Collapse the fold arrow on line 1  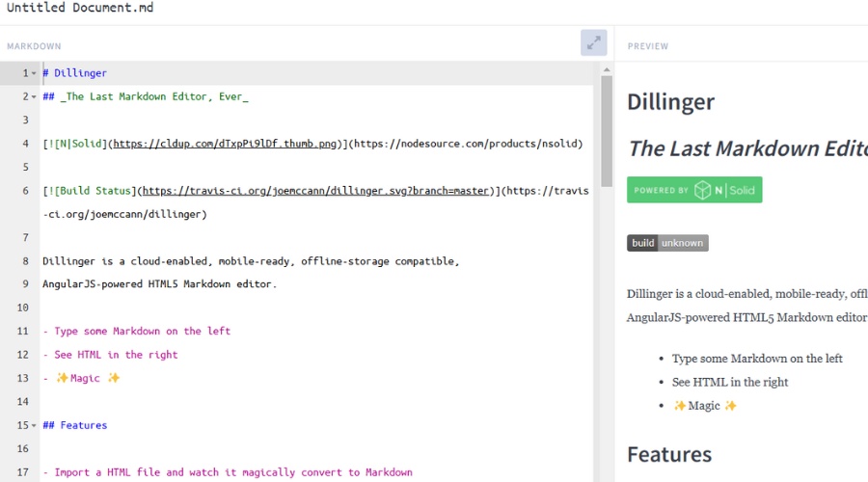pyautogui.click(x=34, y=73)
